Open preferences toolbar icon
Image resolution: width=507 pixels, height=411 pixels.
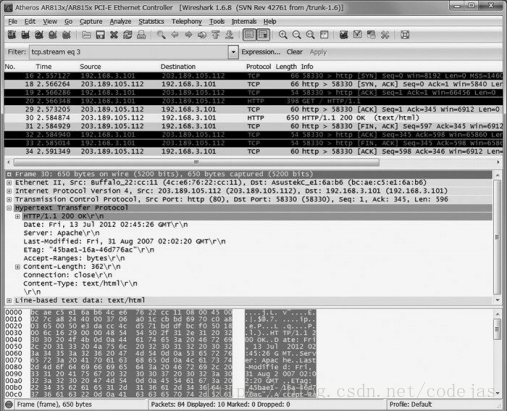(385, 35)
